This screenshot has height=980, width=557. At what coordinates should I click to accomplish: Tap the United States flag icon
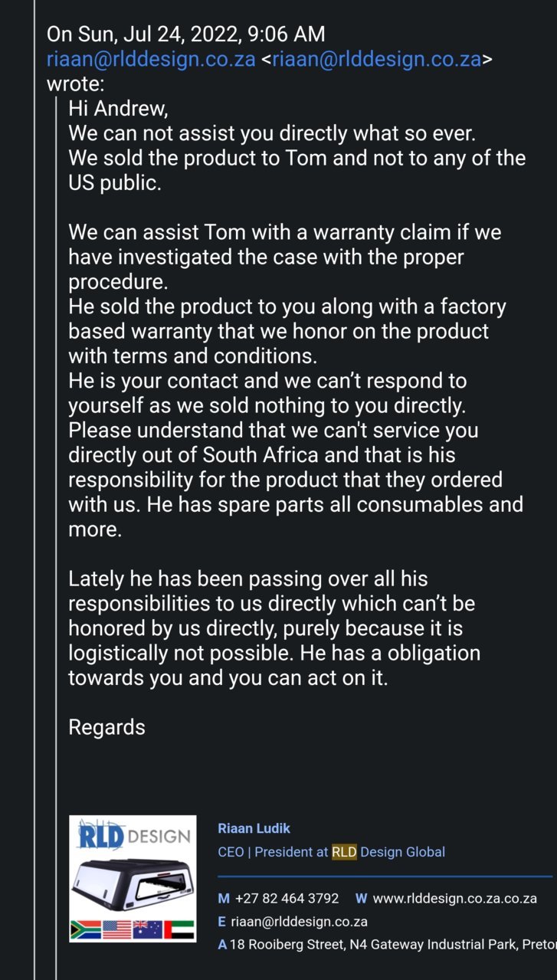tap(116, 929)
